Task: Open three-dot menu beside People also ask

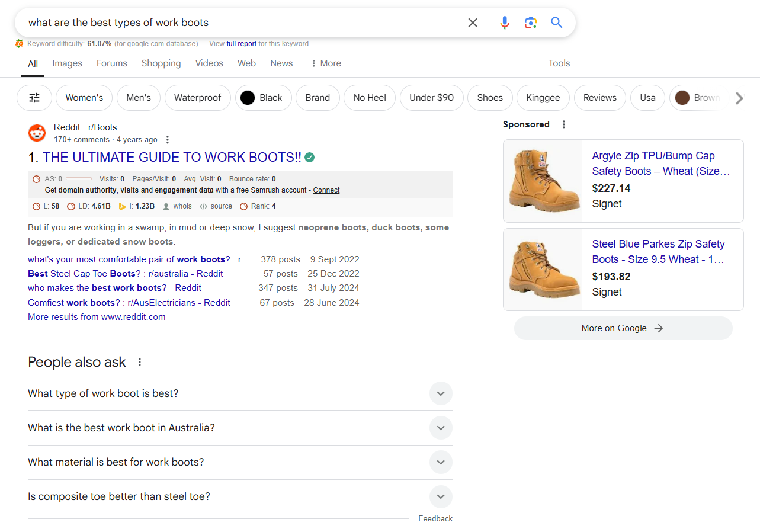Action: coord(140,362)
